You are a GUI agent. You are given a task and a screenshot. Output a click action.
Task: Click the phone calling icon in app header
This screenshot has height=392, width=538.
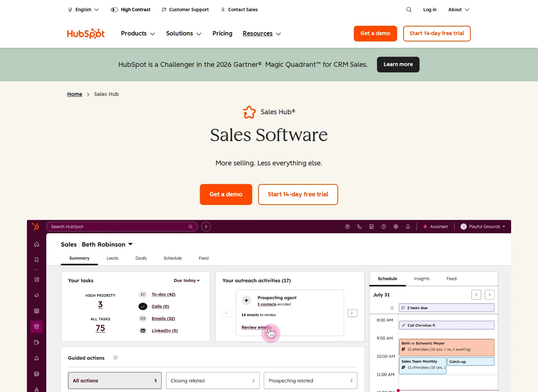pos(359,227)
